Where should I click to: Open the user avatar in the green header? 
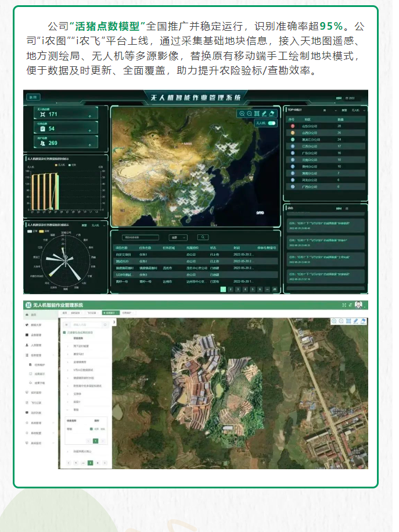(x=360, y=305)
